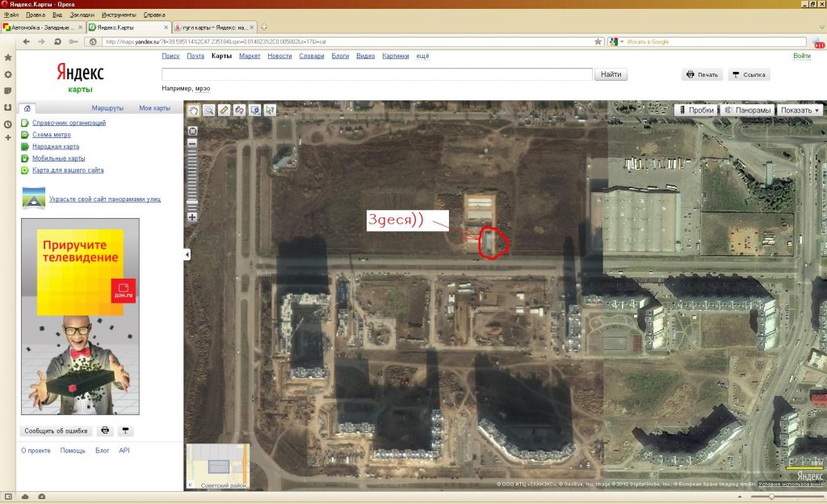Toggle the Пробки traffic layer
827x504 pixels.
point(695,110)
